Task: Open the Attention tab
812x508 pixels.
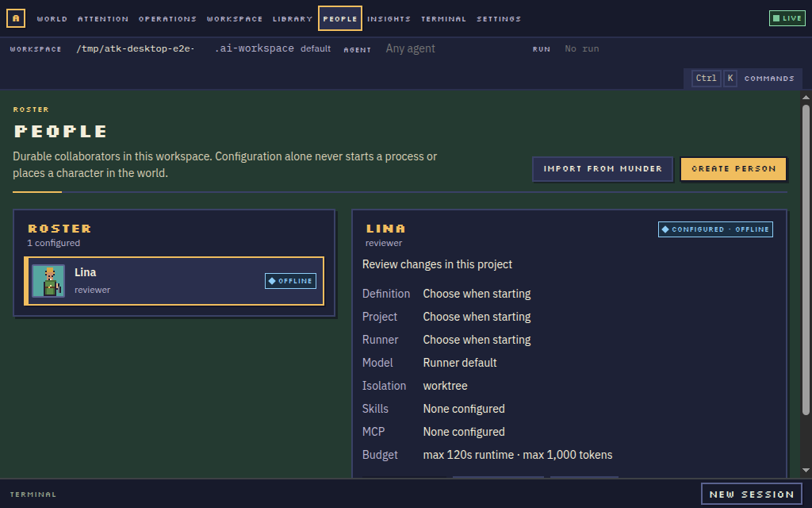Action: pyautogui.click(x=103, y=19)
